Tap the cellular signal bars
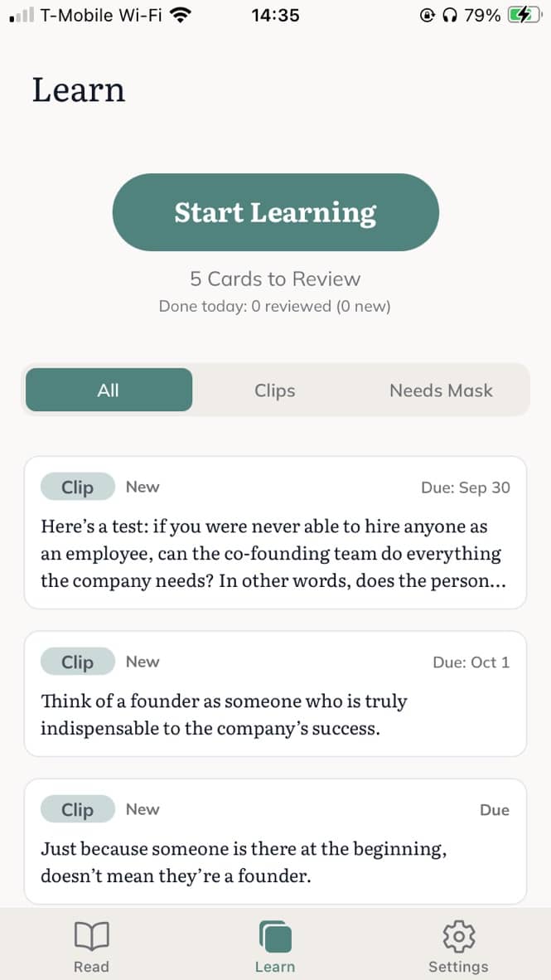 pos(22,15)
